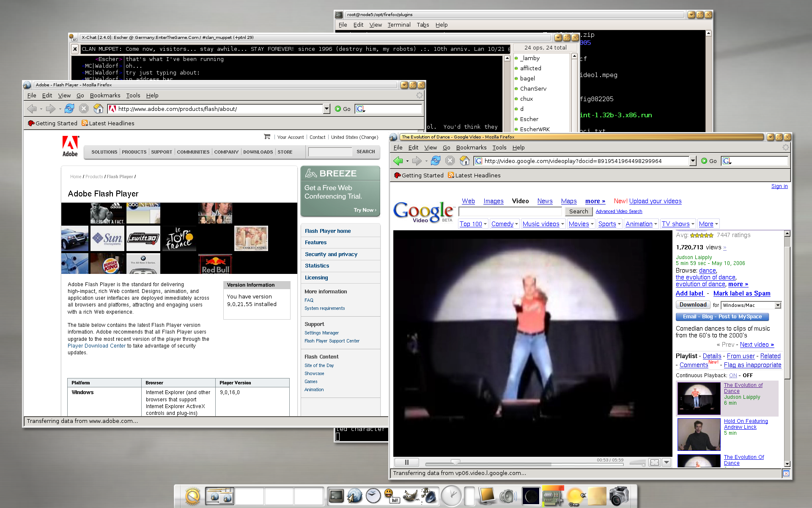Expand Top 100 dropdown arrow
The height and width of the screenshot is (508, 812).
pos(485,224)
